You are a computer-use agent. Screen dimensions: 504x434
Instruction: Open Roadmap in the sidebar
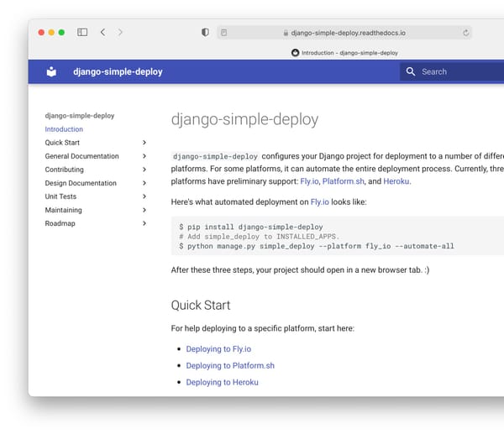[x=60, y=223]
